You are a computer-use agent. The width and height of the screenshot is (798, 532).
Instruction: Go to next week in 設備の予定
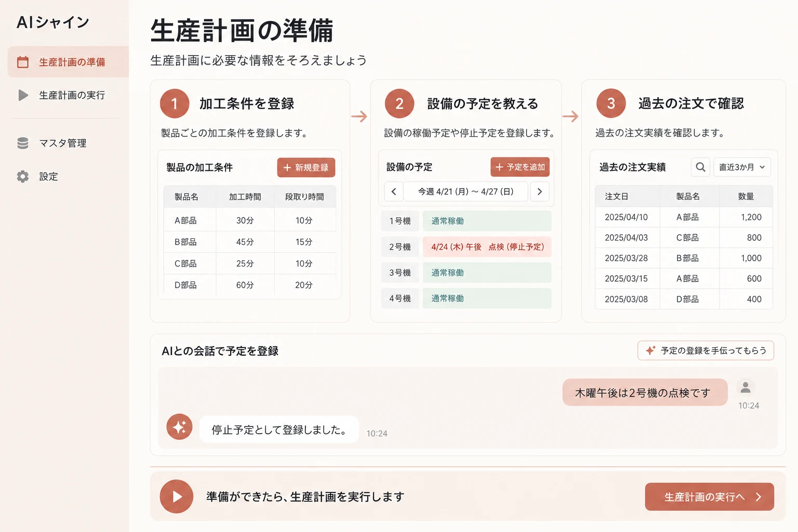[x=540, y=192]
